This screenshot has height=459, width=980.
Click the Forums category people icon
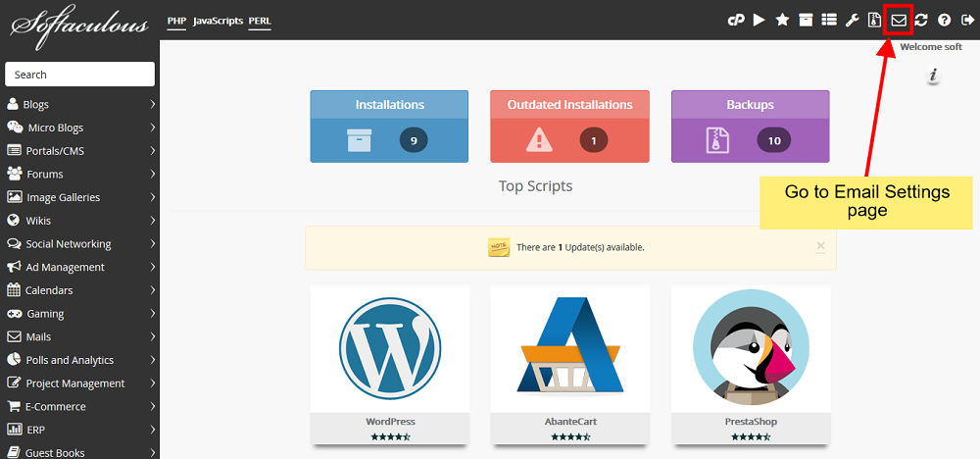pyautogui.click(x=14, y=174)
